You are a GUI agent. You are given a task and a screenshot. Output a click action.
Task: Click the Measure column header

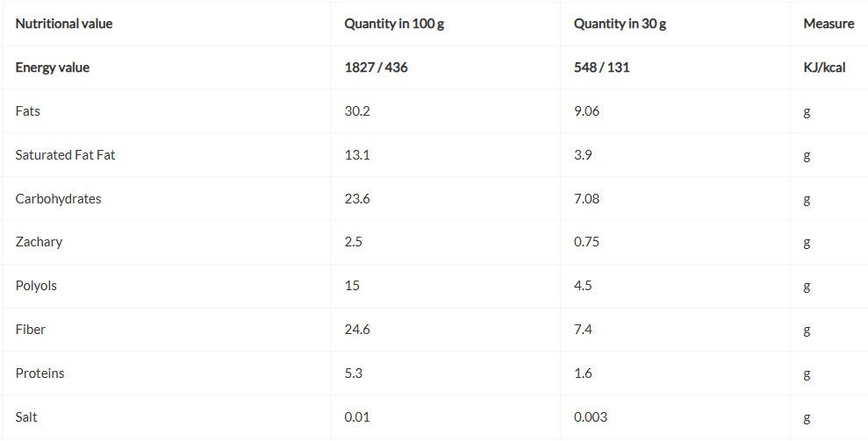pos(829,24)
